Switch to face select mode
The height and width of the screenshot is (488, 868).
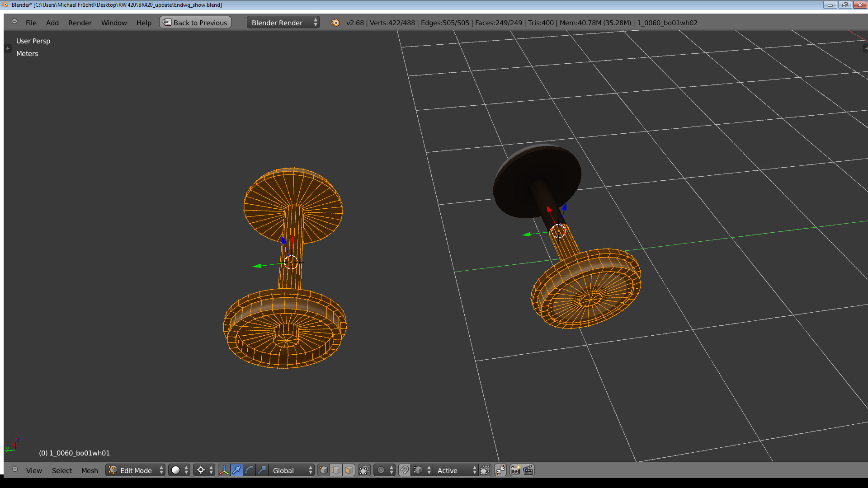click(x=349, y=470)
